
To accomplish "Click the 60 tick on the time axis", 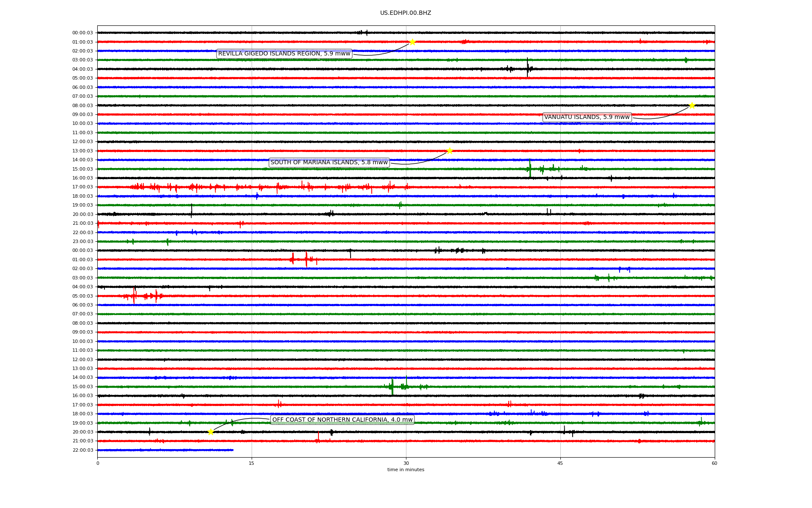I will pyautogui.click(x=714, y=463).
